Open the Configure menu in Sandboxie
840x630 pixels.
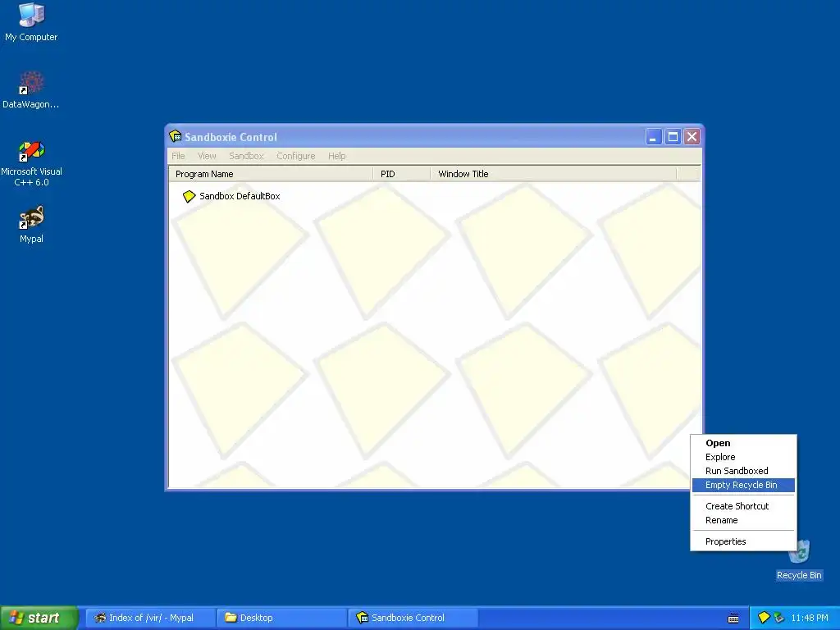pyautogui.click(x=295, y=156)
